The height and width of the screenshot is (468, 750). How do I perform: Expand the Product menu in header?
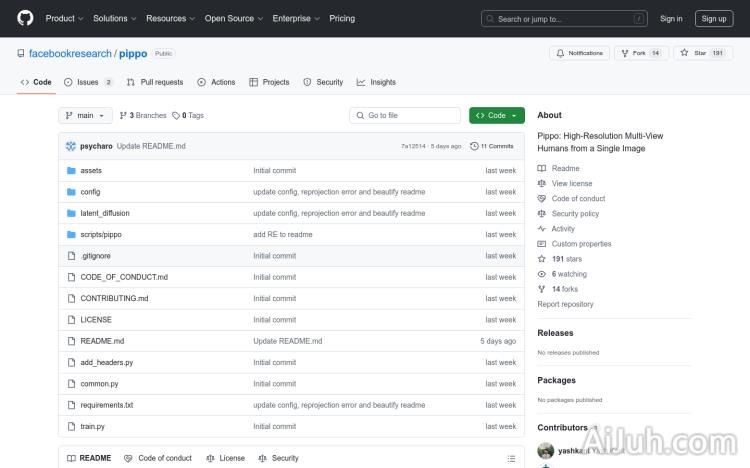point(64,18)
